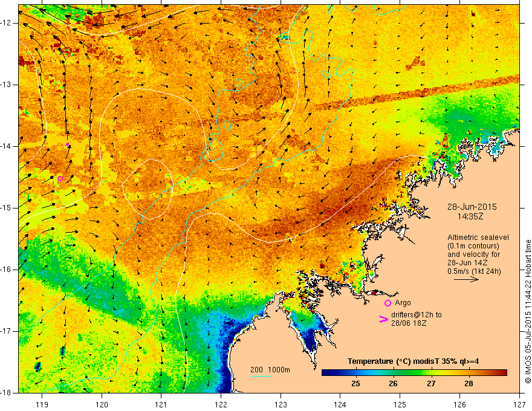Click the longitude axis label 127
532x411 pixels.
519,404
